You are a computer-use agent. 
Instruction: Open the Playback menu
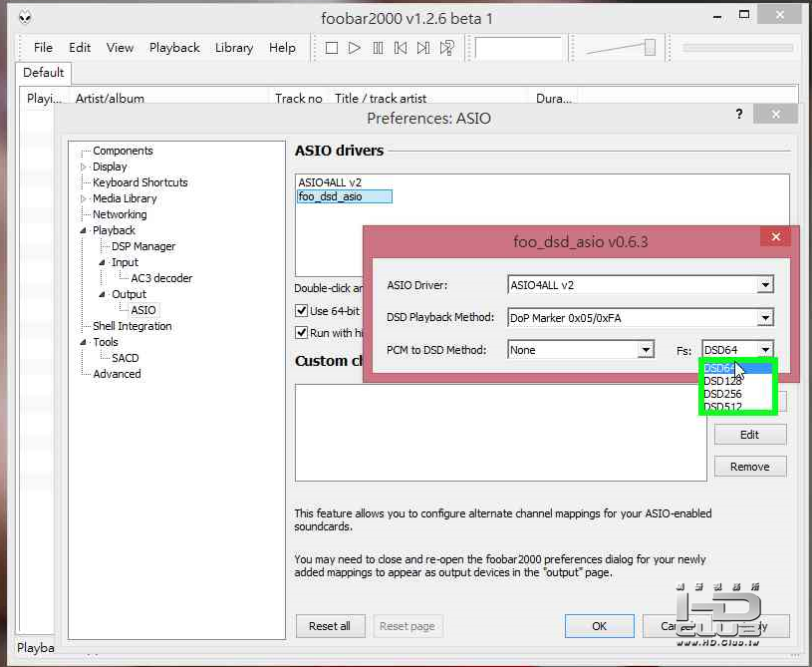[x=174, y=48]
